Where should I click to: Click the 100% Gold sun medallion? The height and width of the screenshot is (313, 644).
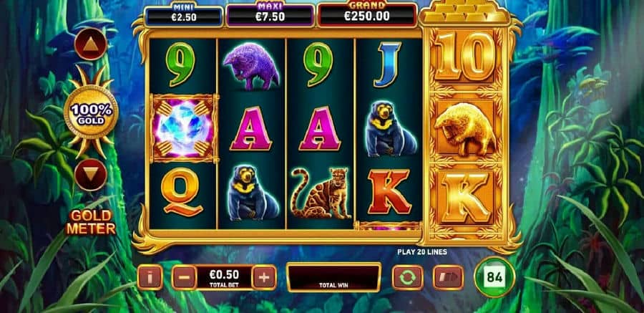pyautogui.click(x=91, y=112)
